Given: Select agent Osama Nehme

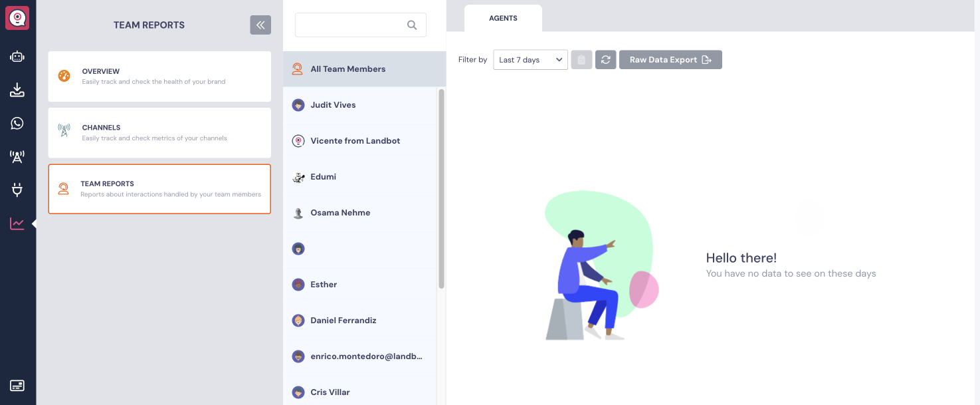Looking at the screenshot, I should pos(339,212).
